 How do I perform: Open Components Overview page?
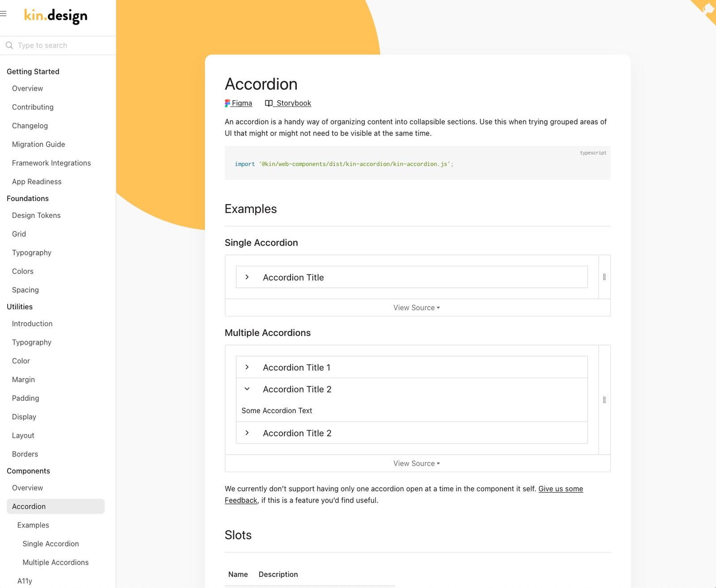[28, 488]
